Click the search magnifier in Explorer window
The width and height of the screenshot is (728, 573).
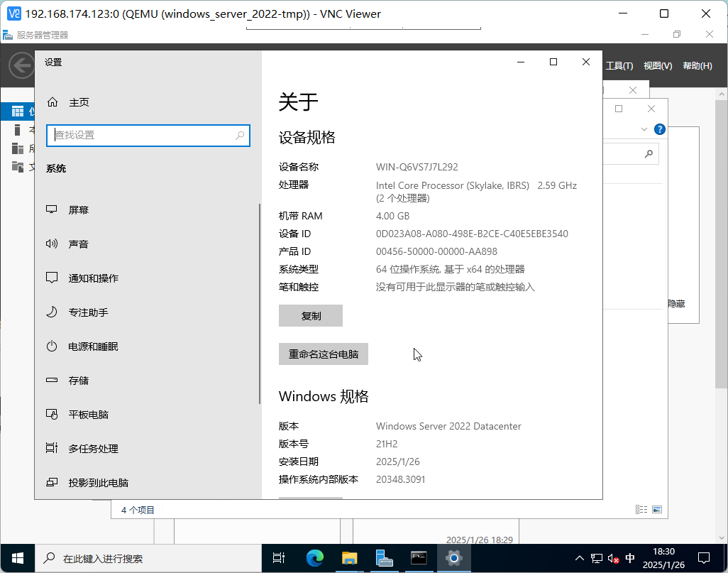pos(649,153)
